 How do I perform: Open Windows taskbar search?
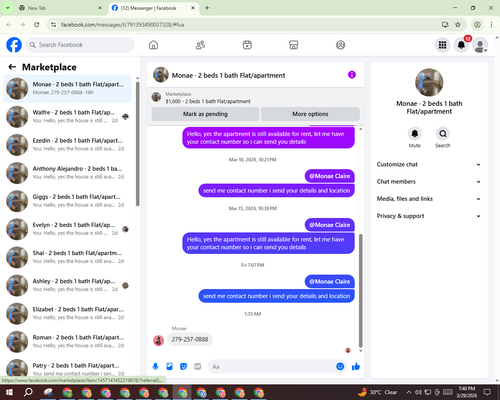pos(28,392)
